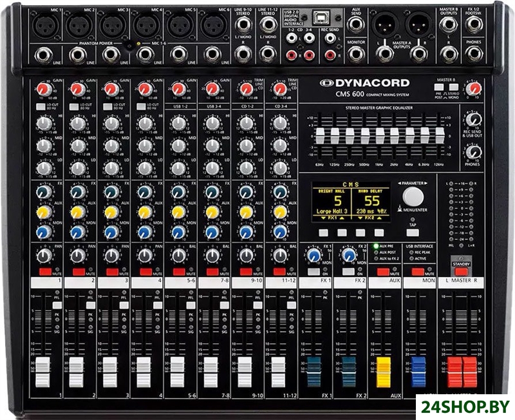The width and height of the screenshot is (515, 420).
Task: Toggle LO CUT 80 Hz on channel 1
Action: coord(41,107)
